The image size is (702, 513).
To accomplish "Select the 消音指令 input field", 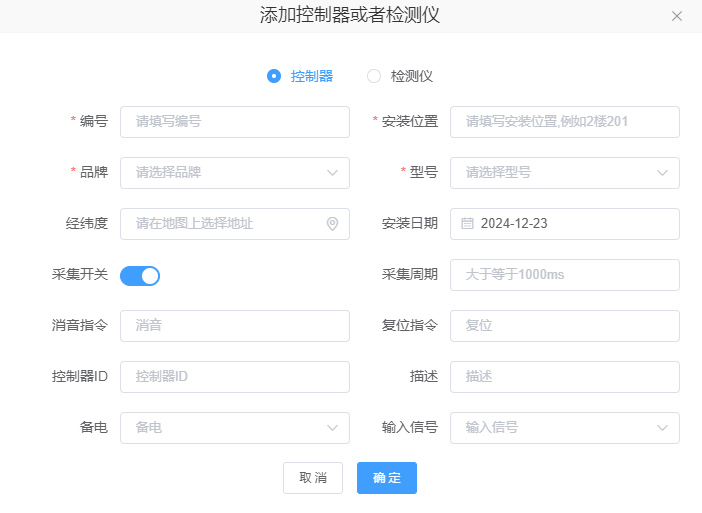I will 234,326.
